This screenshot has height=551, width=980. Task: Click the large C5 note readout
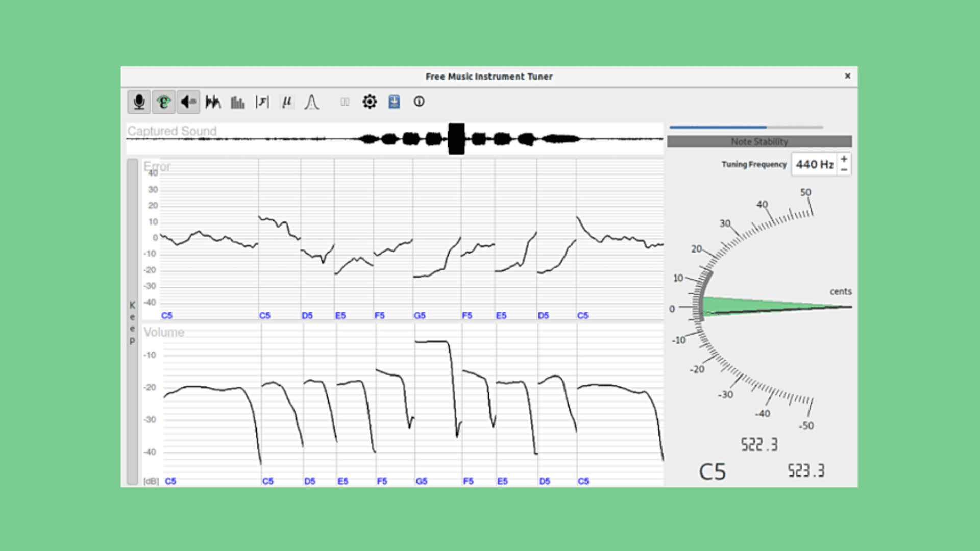(x=713, y=472)
